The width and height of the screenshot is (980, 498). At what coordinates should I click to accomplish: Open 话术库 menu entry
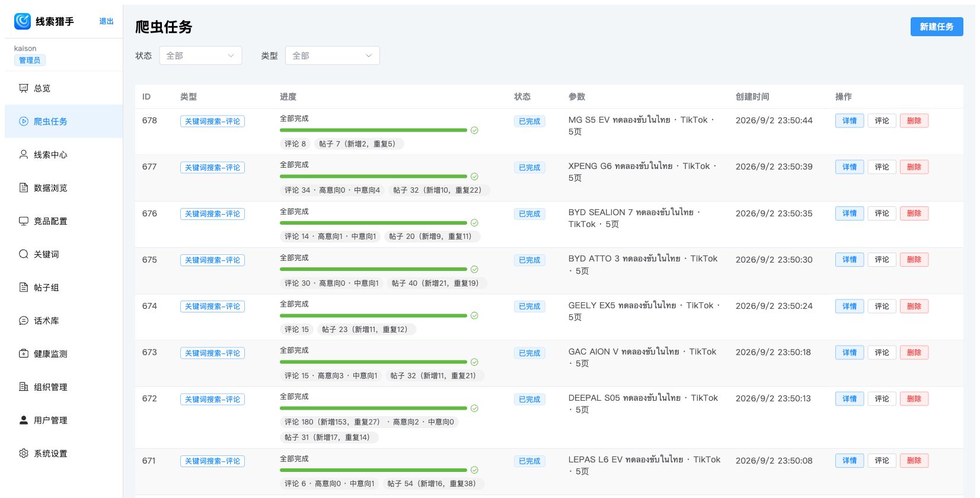64,321
